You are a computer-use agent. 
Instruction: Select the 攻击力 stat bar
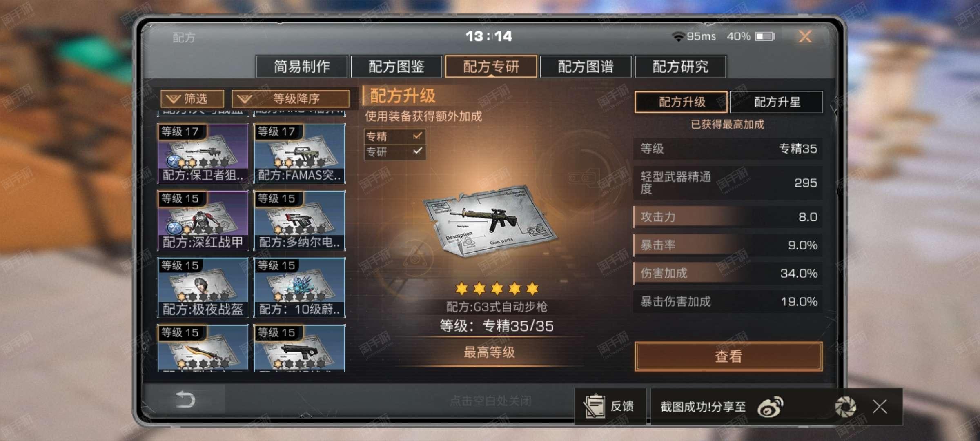(728, 217)
